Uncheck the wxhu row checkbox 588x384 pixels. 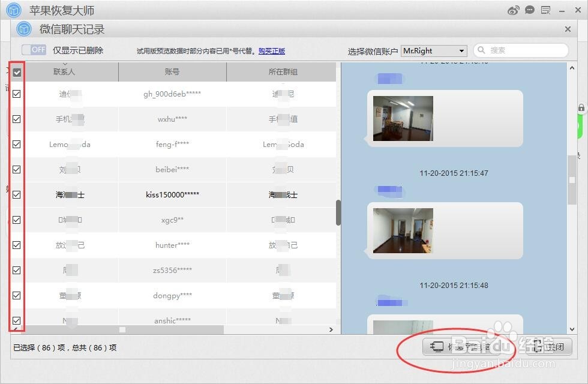click(17, 119)
